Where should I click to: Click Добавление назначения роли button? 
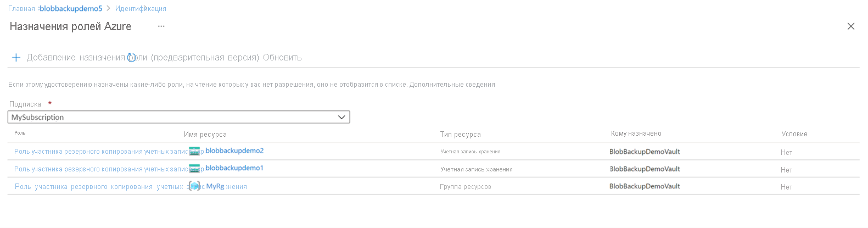[143, 58]
